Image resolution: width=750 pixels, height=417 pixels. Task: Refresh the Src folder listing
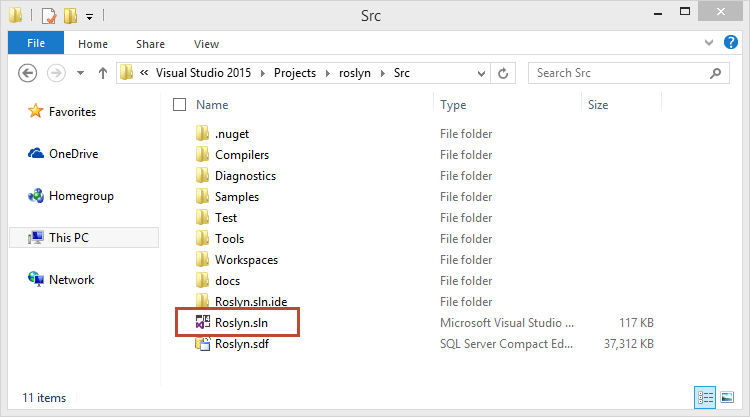(503, 73)
